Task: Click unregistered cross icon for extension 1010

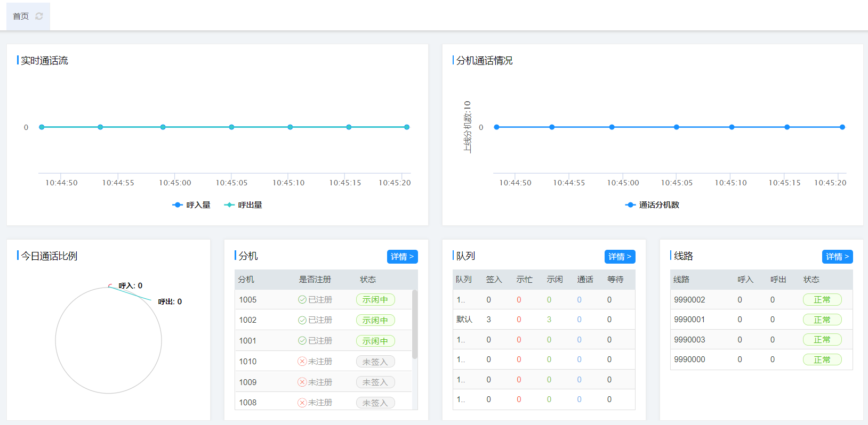Action: [302, 362]
